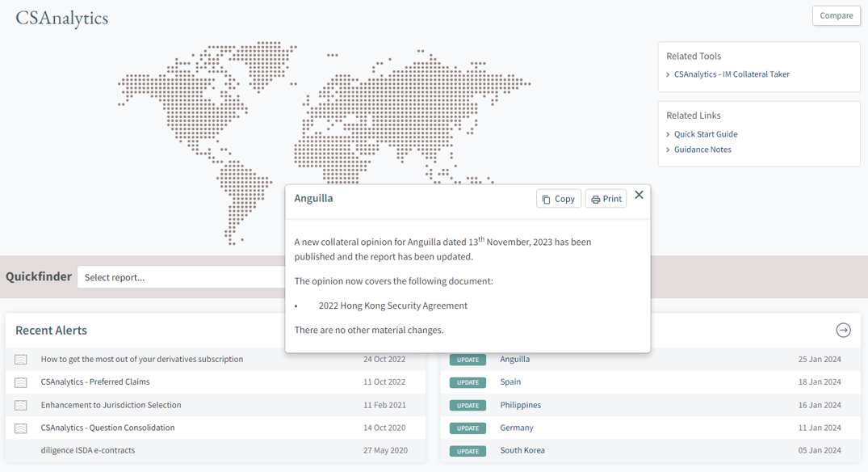Open the Guidance Notes link
The height and width of the screenshot is (472, 868).
coord(702,150)
